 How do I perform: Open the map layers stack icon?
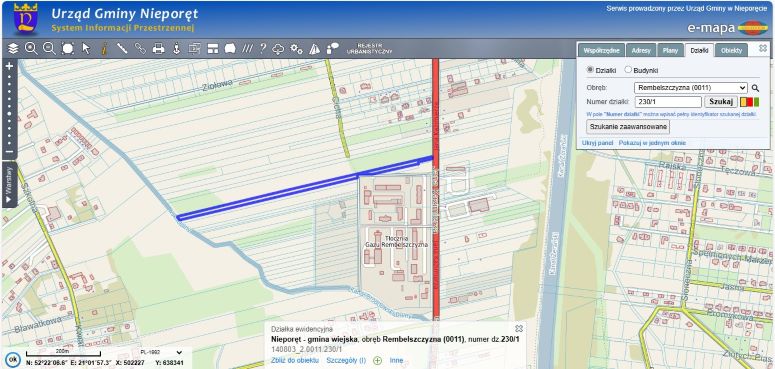tap(13, 48)
